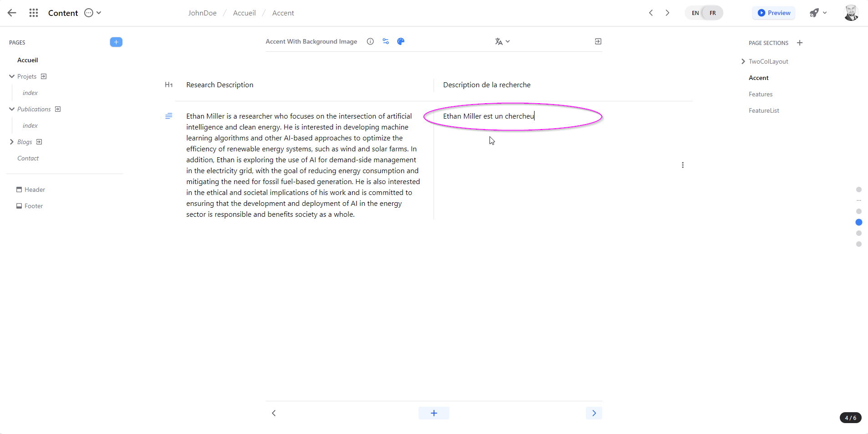Viewport: 868px width, 434px height.
Task: Collapse the Projets tree item
Action: [x=12, y=76]
